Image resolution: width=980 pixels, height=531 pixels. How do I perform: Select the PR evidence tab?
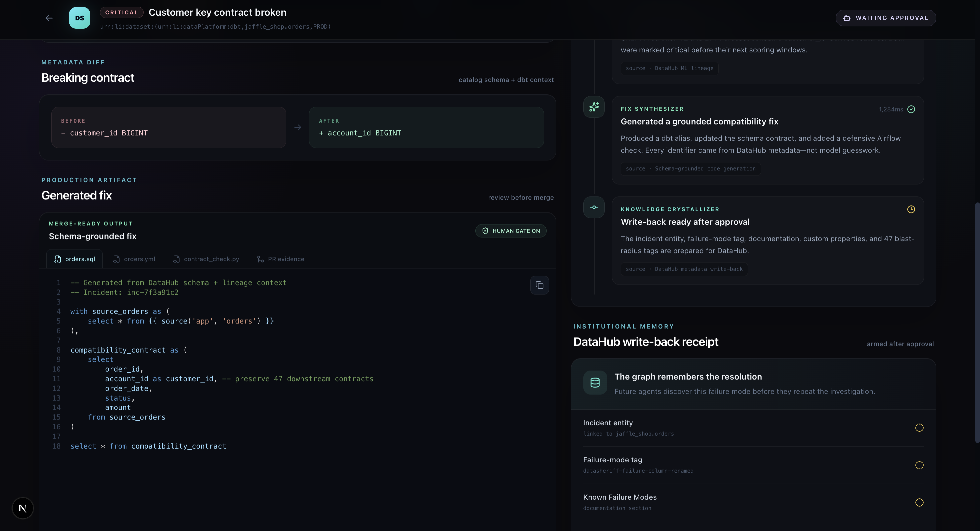[x=281, y=259]
